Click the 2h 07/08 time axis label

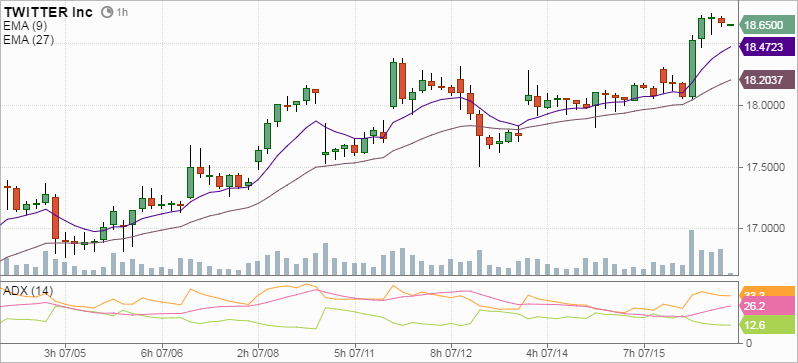click(258, 353)
